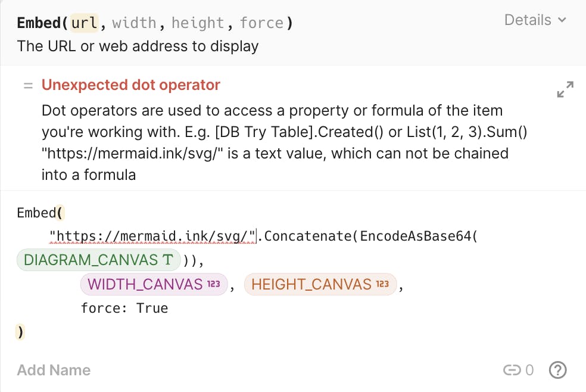Click the underlined mermaid.ink URL string
The height and width of the screenshot is (392, 586).
pos(152,236)
